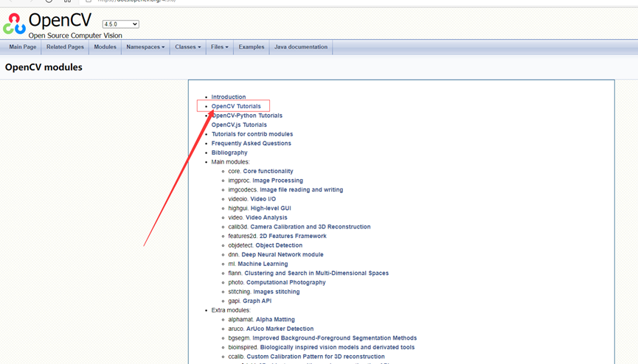Viewport: 638px width, 364px height.
Task: Open the Video Analysis link
Action: 266,217
